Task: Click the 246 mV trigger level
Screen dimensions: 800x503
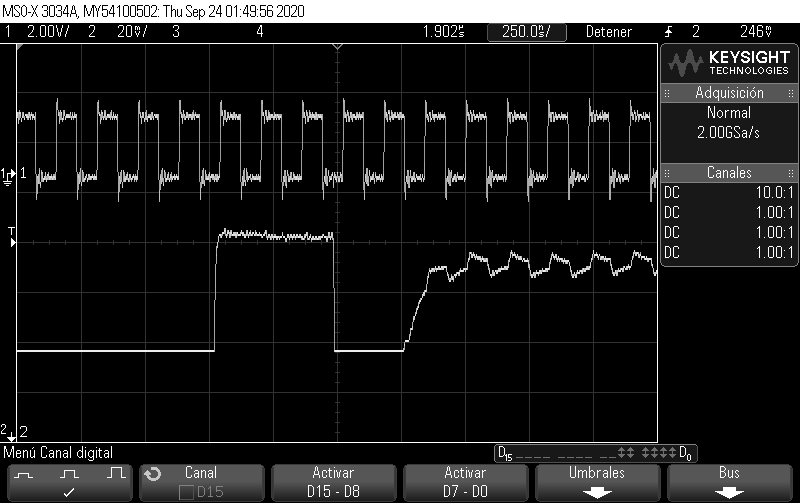Action: 756,32
